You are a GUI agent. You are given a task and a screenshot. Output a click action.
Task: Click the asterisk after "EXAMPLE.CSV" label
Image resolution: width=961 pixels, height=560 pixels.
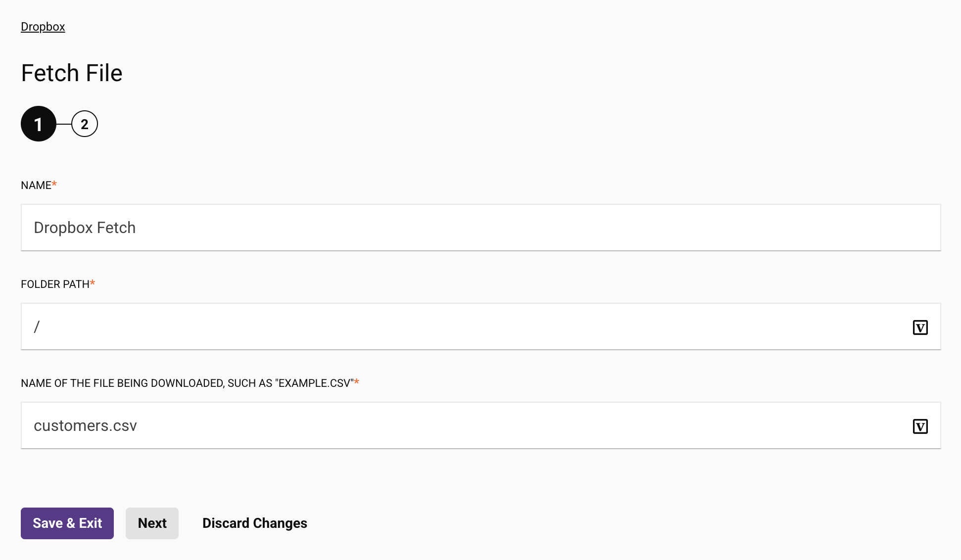(x=357, y=382)
